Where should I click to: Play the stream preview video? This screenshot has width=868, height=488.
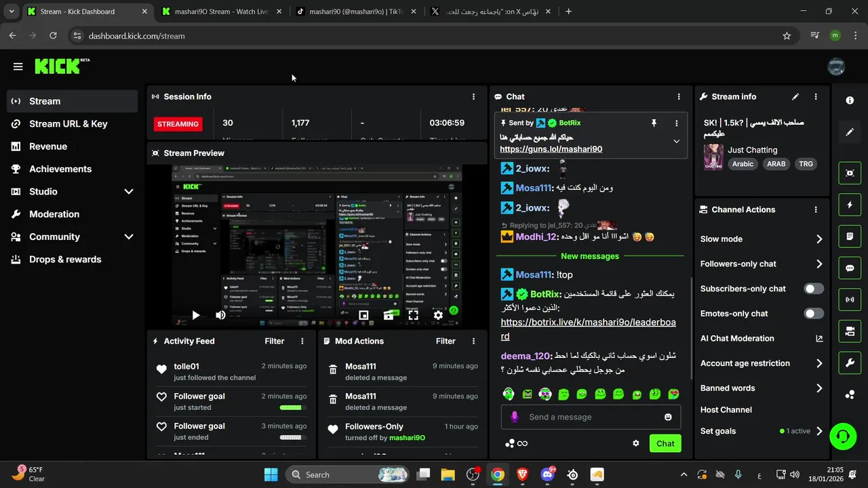click(195, 315)
